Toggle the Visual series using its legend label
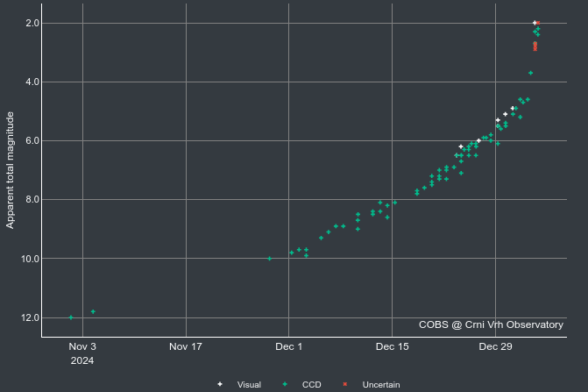Viewport: 588px width, 392px height. pos(249,385)
